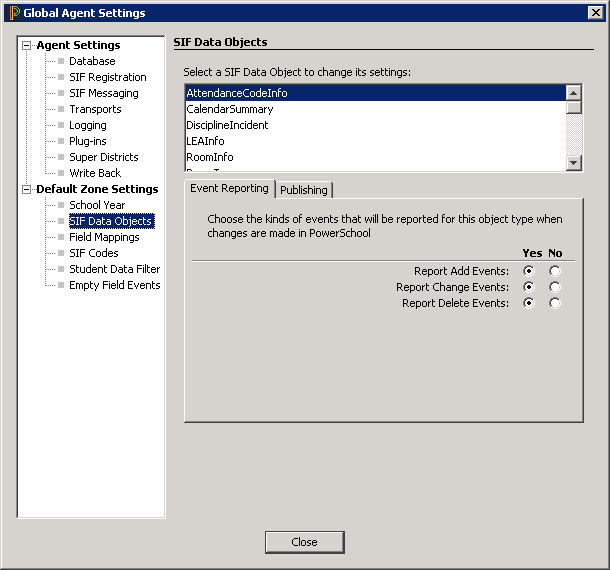Viewport: 610px width, 570px height.
Task: Switch to the Event Reporting tab
Action: [229, 188]
